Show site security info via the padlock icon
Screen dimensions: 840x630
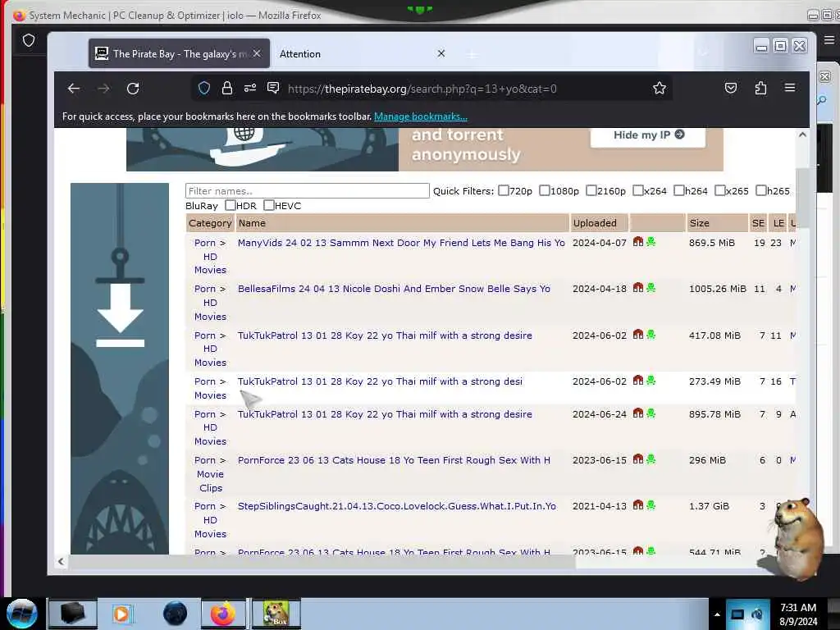227,88
